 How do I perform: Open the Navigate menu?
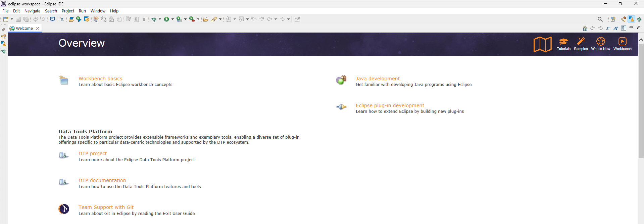(x=32, y=11)
